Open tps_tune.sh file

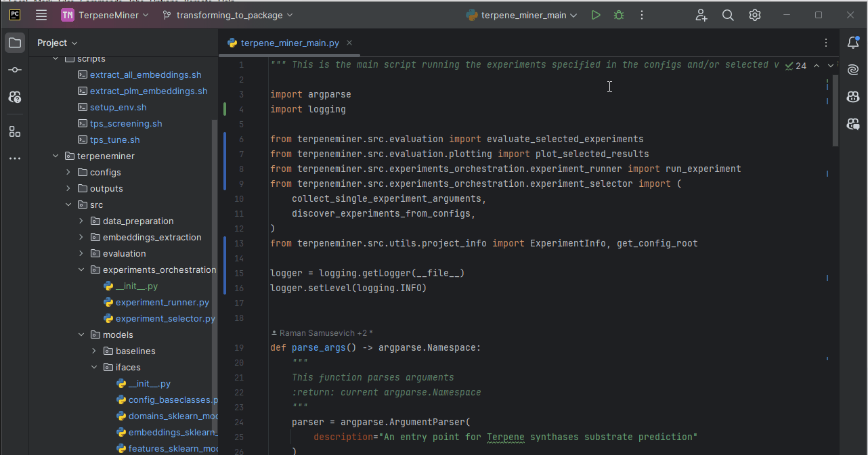pos(114,140)
